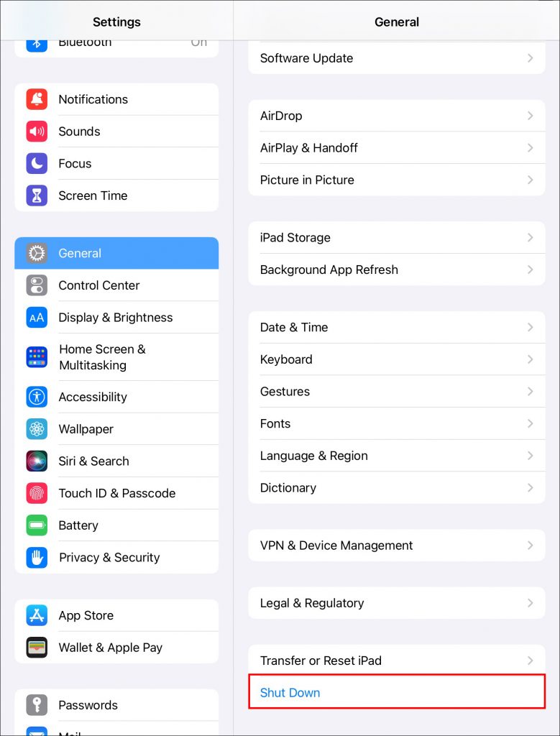
Task: Select the Focus moon icon
Action: tap(37, 163)
